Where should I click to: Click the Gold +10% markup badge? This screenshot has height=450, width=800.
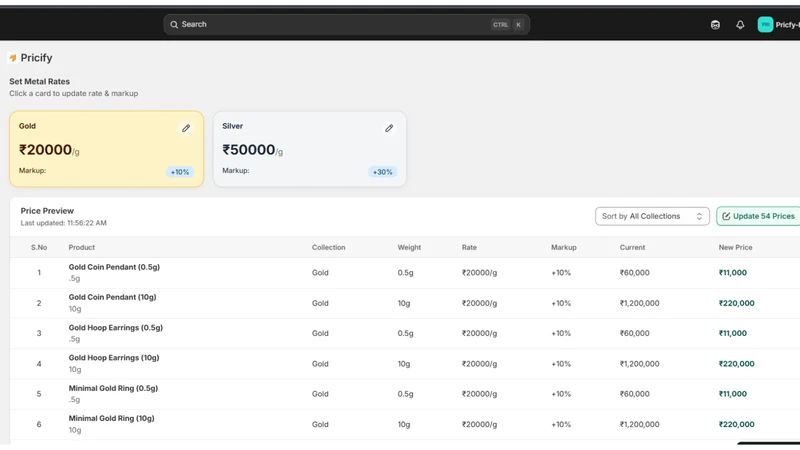(x=180, y=172)
